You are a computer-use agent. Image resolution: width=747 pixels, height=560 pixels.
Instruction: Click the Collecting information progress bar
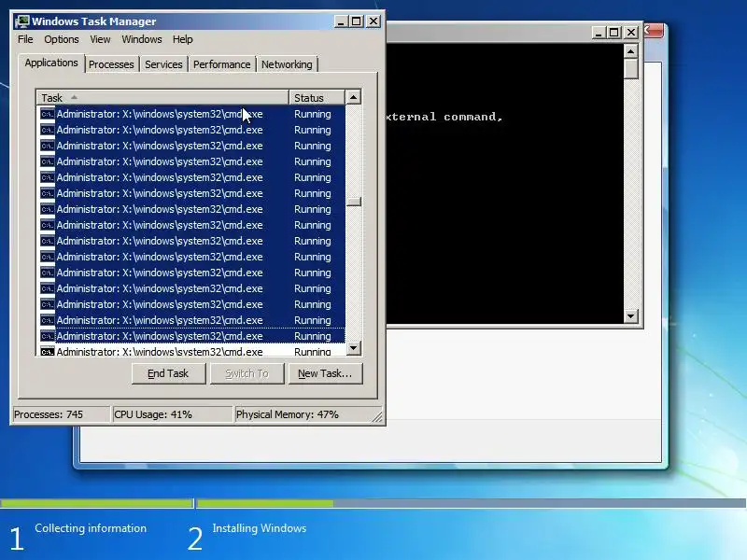pos(97,503)
